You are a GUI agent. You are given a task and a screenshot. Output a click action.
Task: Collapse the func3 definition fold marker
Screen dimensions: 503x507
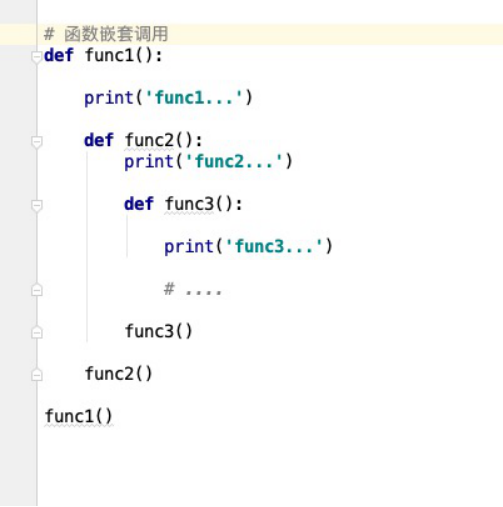click(x=37, y=205)
